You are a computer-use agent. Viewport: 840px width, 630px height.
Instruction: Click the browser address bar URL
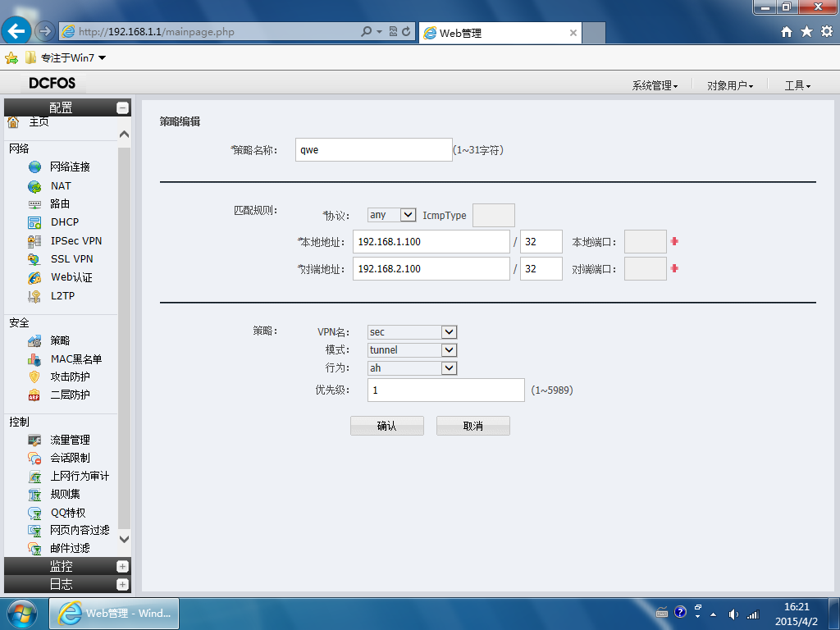(x=157, y=32)
